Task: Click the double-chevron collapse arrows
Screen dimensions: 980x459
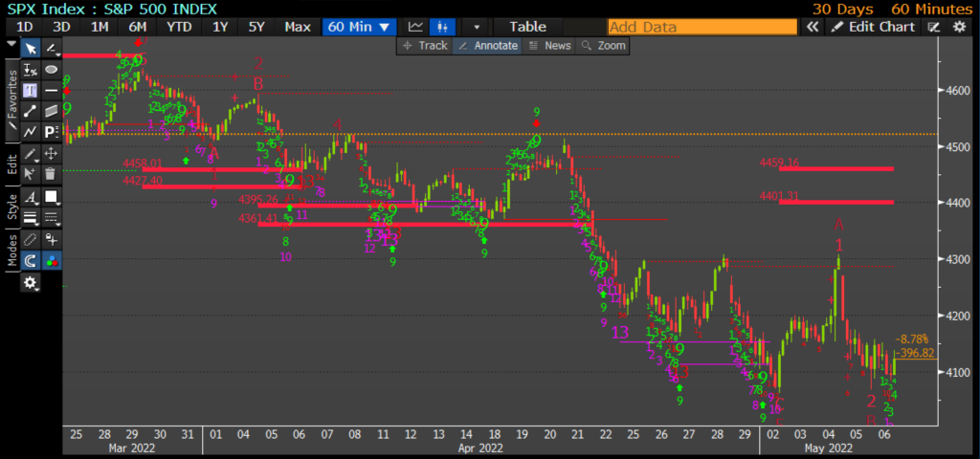Action: click(813, 27)
